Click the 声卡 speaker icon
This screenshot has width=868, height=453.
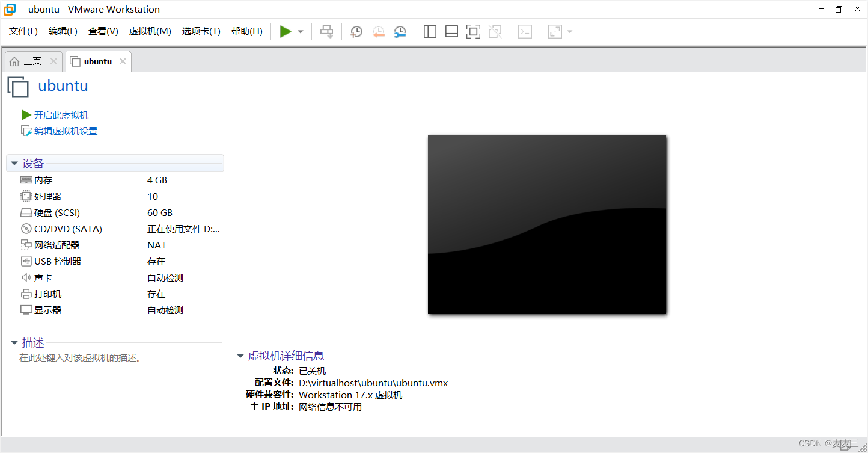click(x=26, y=277)
